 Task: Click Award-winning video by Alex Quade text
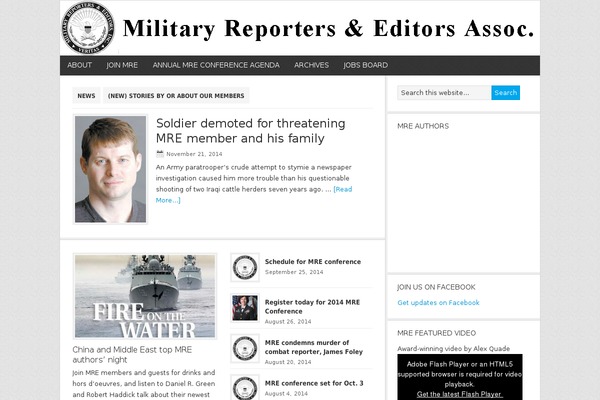pyautogui.click(x=453, y=349)
